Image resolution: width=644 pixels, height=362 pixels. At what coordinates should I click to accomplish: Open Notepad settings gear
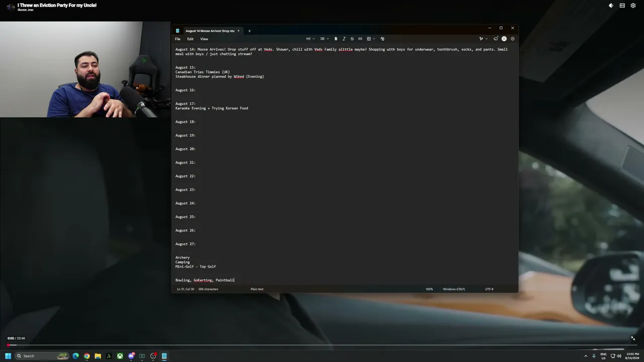(513, 39)
